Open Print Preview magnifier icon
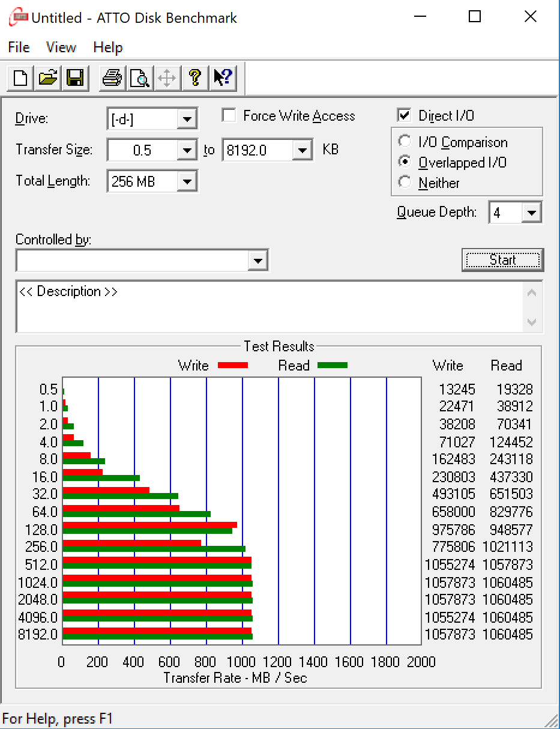 coord(140,78)
